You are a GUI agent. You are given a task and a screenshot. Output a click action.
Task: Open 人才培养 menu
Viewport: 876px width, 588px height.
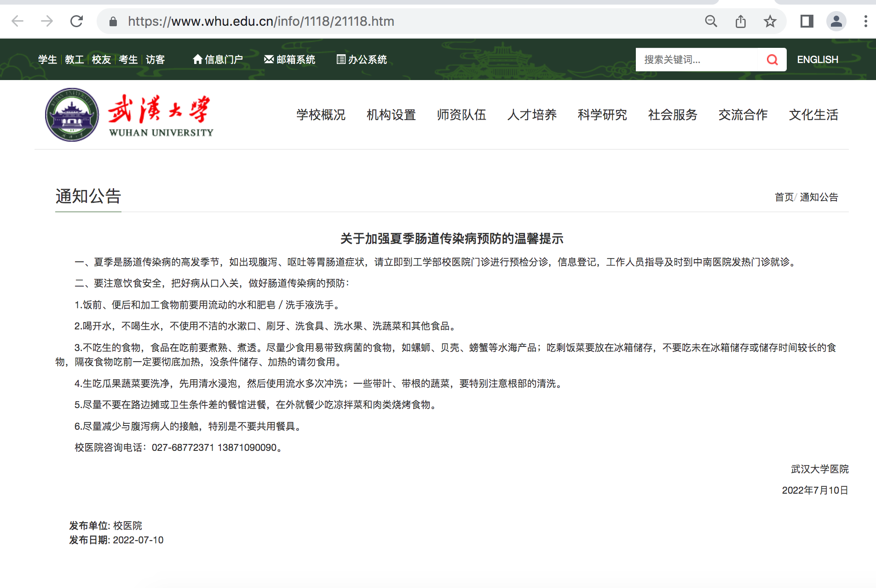click(532, 115)
